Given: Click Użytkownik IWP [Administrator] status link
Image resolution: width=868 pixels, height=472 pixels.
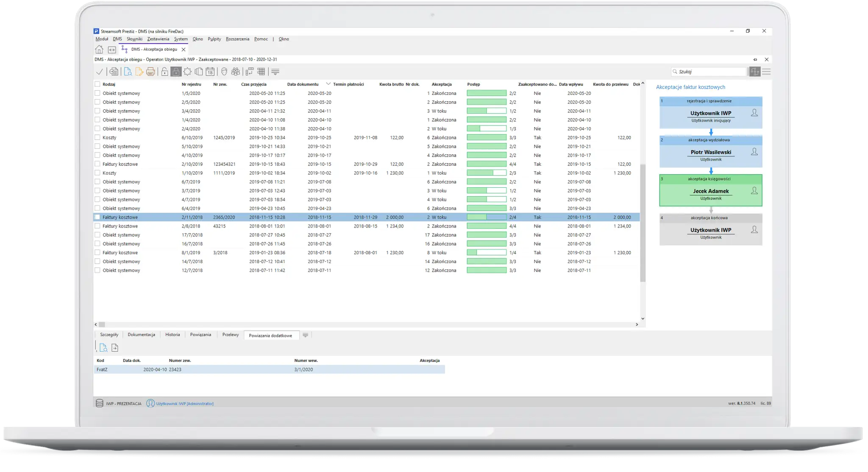Looking at the screenshot, I should click(x=185, y=404).
